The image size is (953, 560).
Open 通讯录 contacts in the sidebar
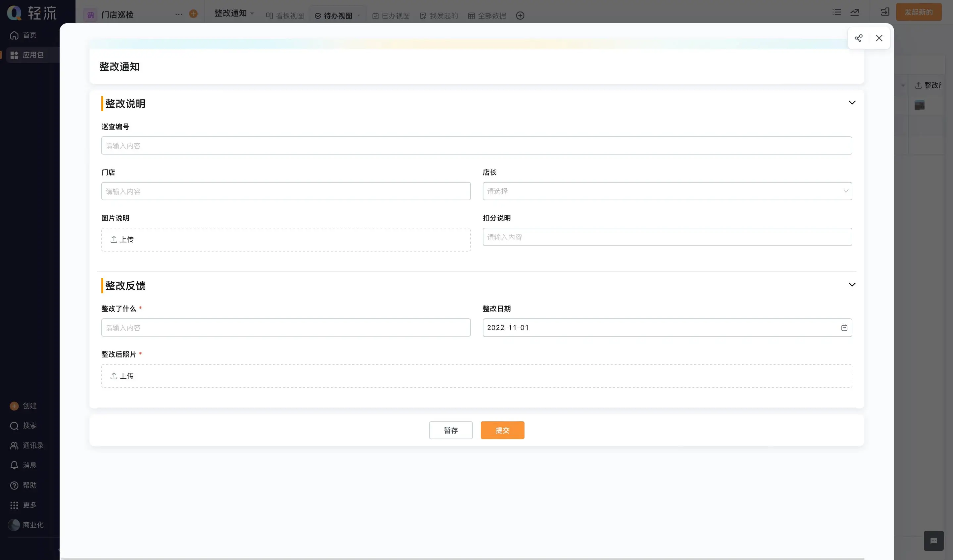[14, 445]
